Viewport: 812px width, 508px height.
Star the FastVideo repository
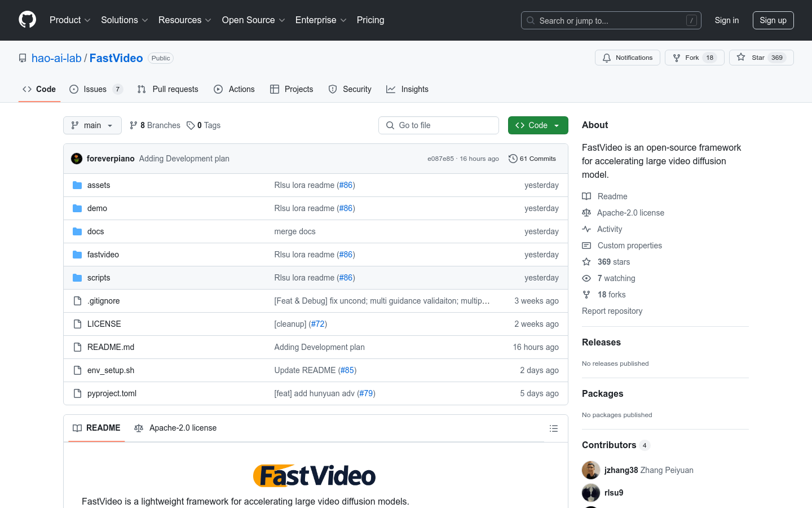point(761,58)
